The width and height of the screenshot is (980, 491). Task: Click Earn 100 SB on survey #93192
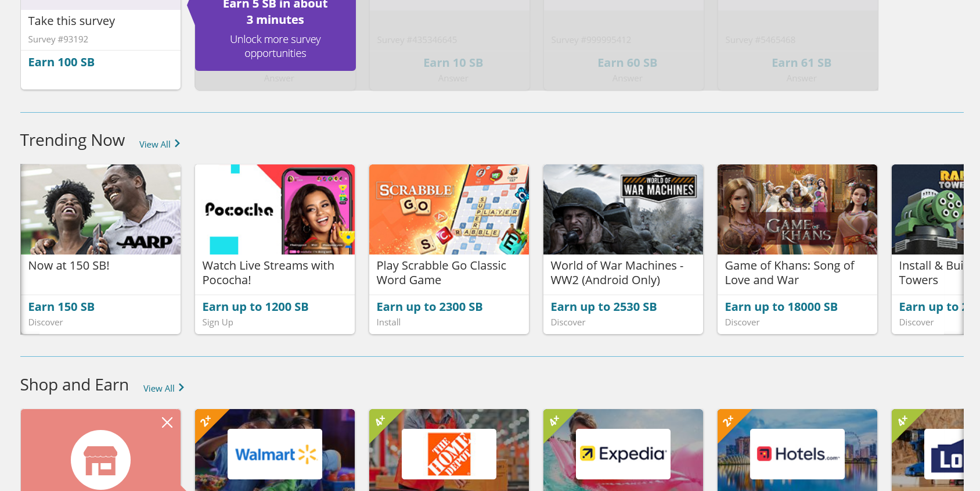61,62
